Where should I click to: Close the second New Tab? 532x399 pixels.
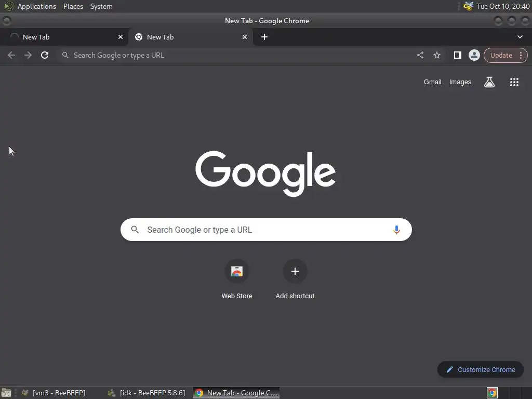click(245, 37)
